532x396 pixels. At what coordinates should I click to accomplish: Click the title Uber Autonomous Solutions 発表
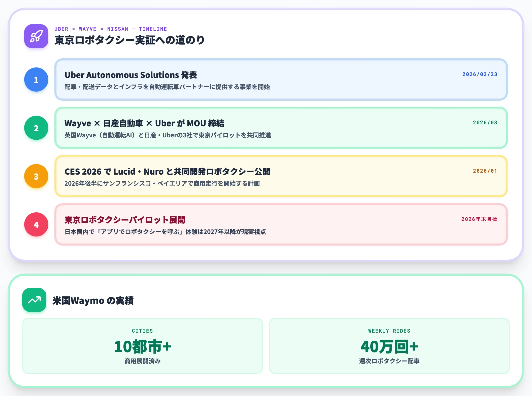131,75
